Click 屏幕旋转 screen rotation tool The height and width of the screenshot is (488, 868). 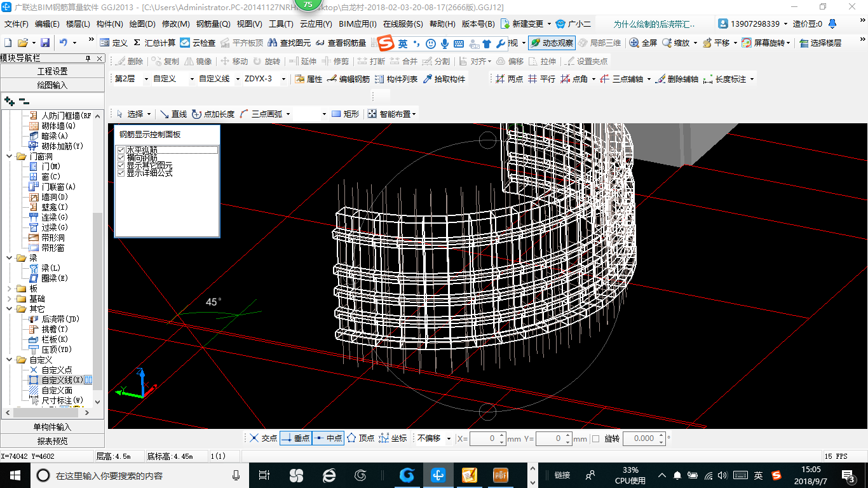tap(764, 43)
